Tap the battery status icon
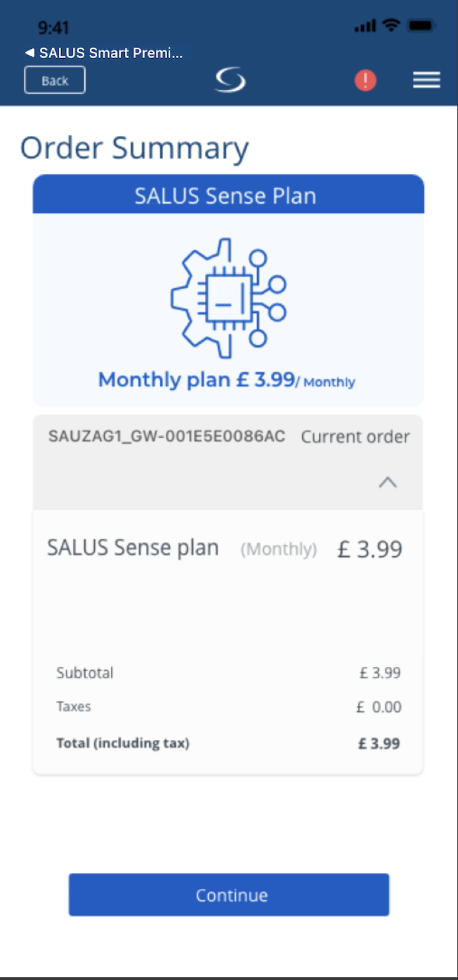 [x=422, y=26]
